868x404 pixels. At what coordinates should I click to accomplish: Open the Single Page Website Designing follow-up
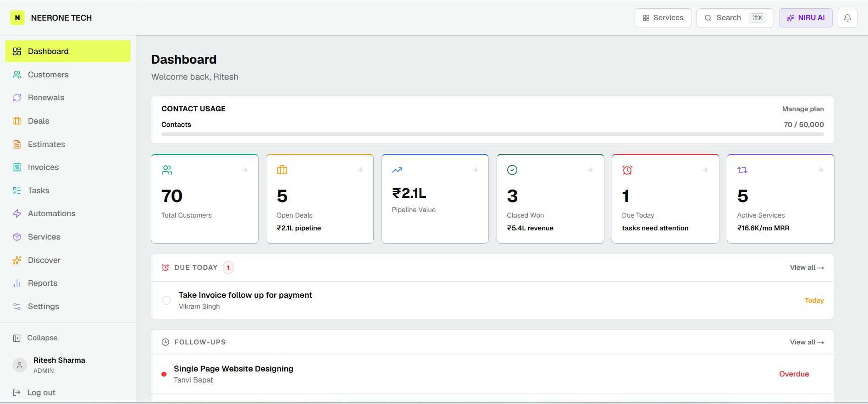click(492, 374)
